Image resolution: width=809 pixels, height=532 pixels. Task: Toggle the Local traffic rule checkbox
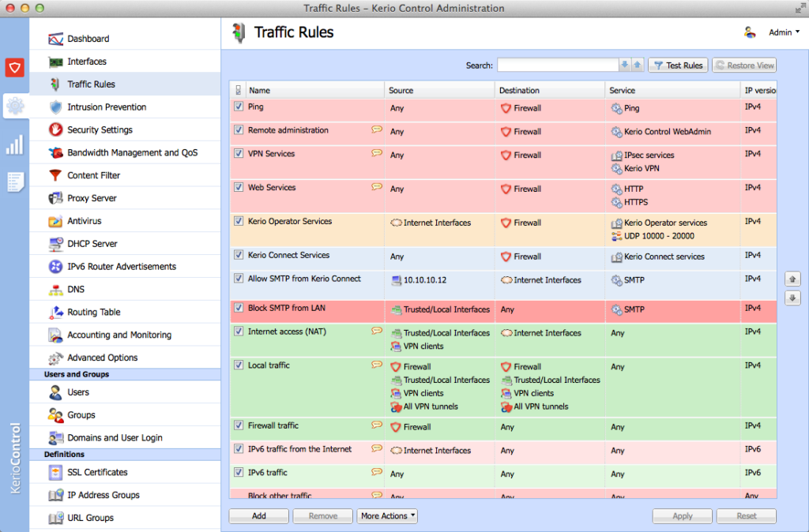(239, 365)
